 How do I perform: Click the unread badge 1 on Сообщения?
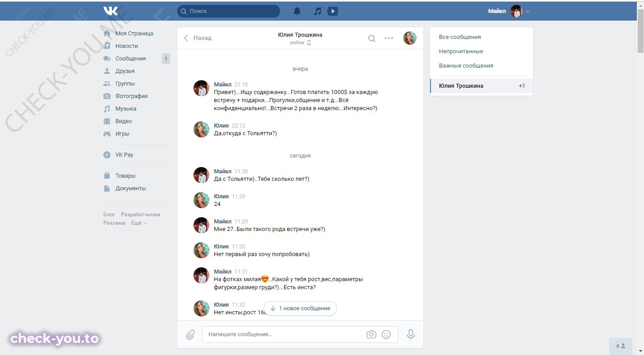pyautogui.click(x=166, y=59)
